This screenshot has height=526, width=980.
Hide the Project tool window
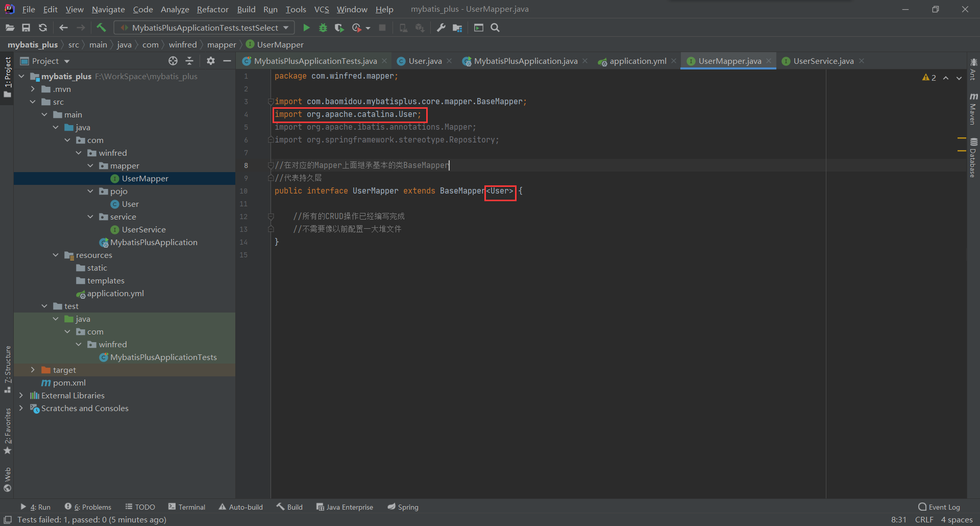click(227, 61)
